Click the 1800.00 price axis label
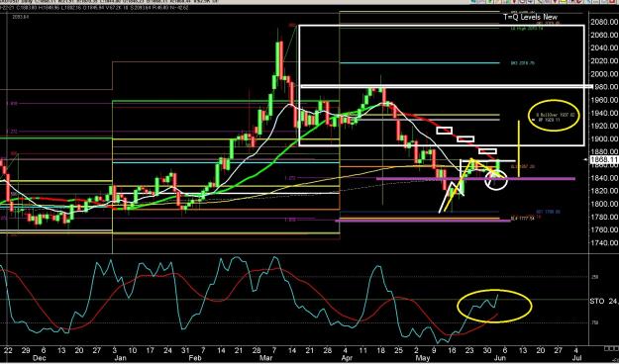The height and width of the screenshot is (364, 619). pos(604,204)
